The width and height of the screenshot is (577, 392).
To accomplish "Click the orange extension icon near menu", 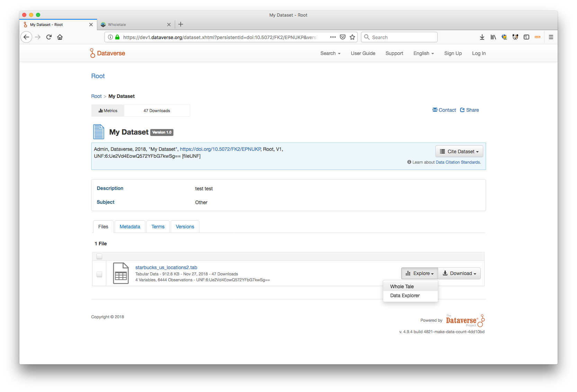I will 538,37.
